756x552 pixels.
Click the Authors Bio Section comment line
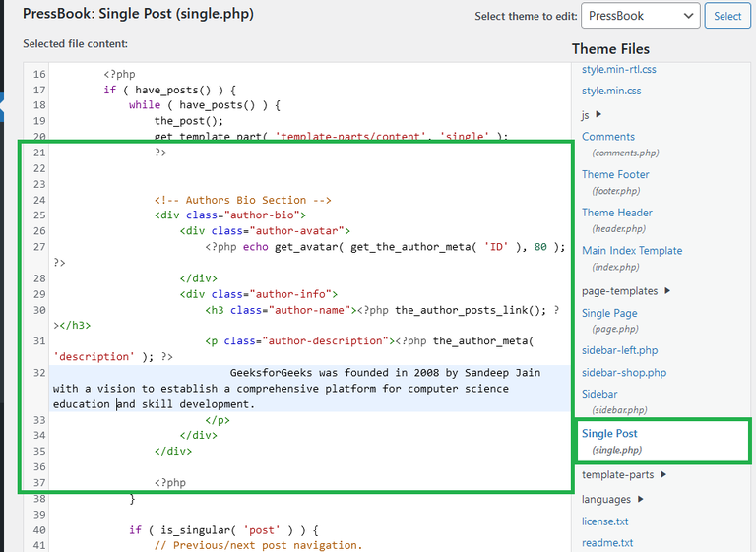[x=242, y=200]
